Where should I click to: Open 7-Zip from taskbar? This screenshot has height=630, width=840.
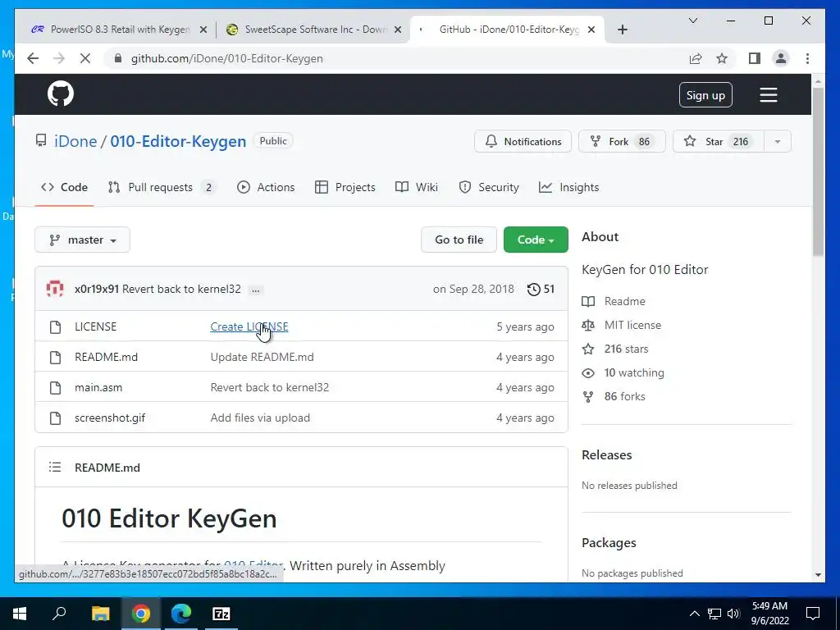click(221, 614)
